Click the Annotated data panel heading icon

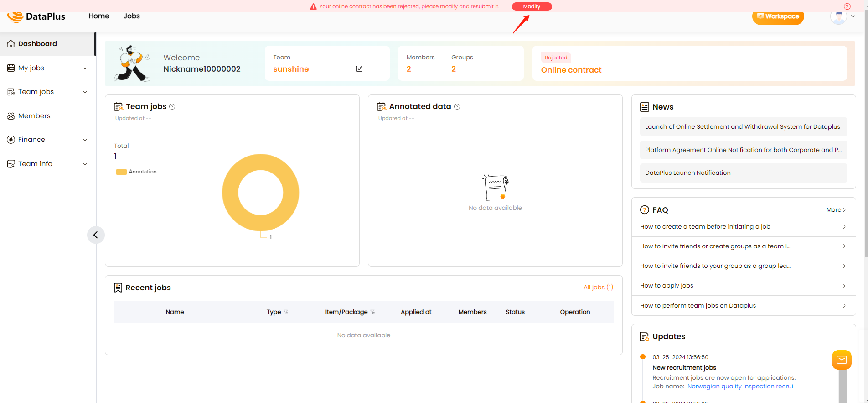click(x=381, y=107)
